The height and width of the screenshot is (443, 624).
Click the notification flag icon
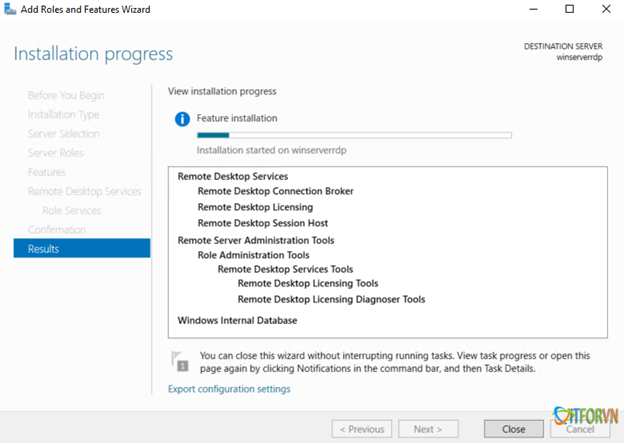(180, 360)
